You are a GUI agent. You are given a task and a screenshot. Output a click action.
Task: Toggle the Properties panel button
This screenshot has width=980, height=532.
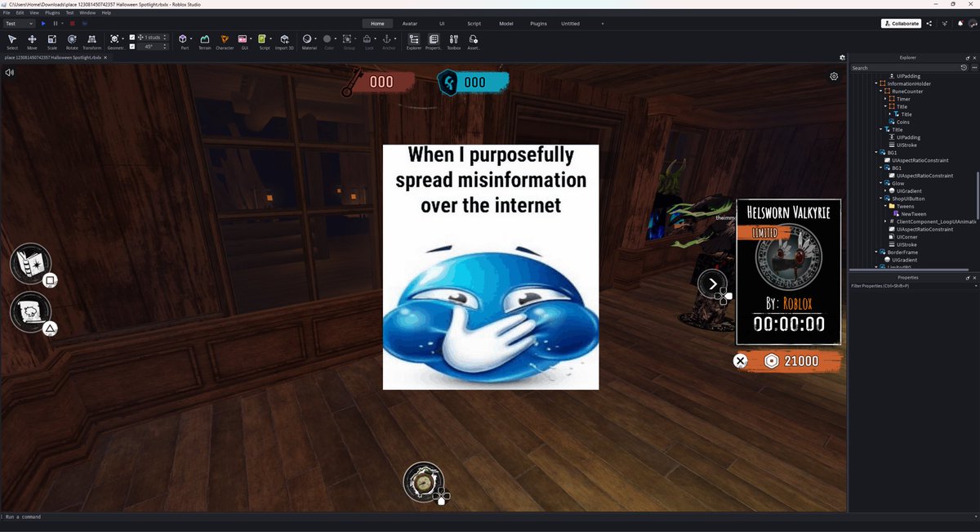coord(434,42)
